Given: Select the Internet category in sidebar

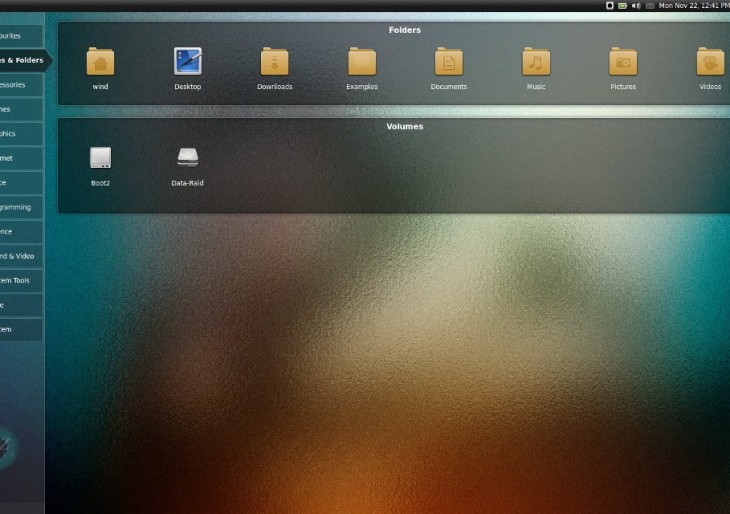Looking at the screenshot, I should click(x=21, y=158).
